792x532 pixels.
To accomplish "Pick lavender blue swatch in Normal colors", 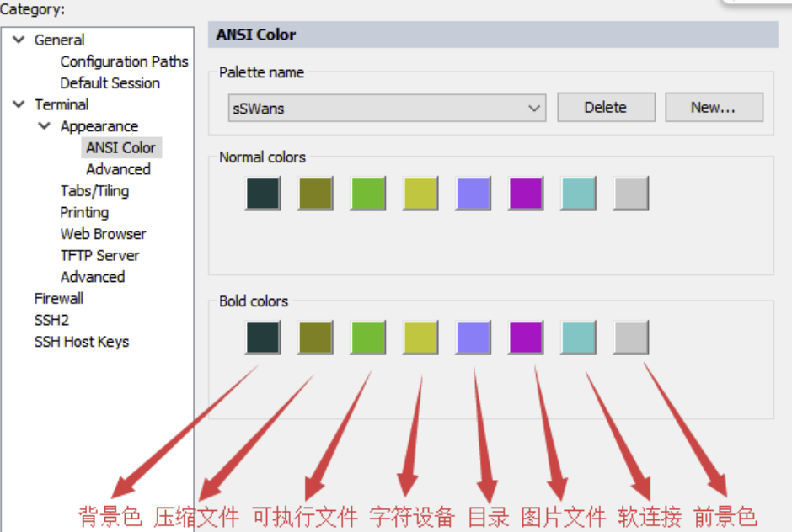I will point(473,194).
